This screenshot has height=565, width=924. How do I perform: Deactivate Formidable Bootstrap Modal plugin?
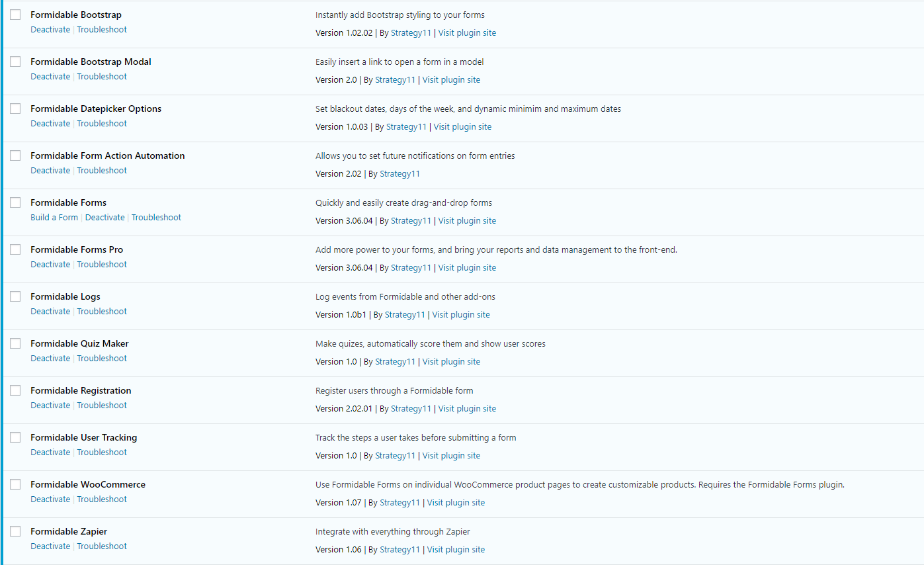pyautogui.click(x=50, y=77)
